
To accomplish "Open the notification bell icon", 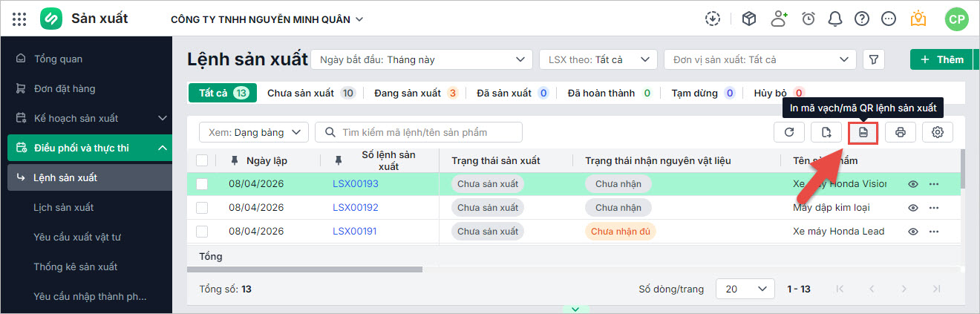I will pyautogui.click(x=835, y=19).
